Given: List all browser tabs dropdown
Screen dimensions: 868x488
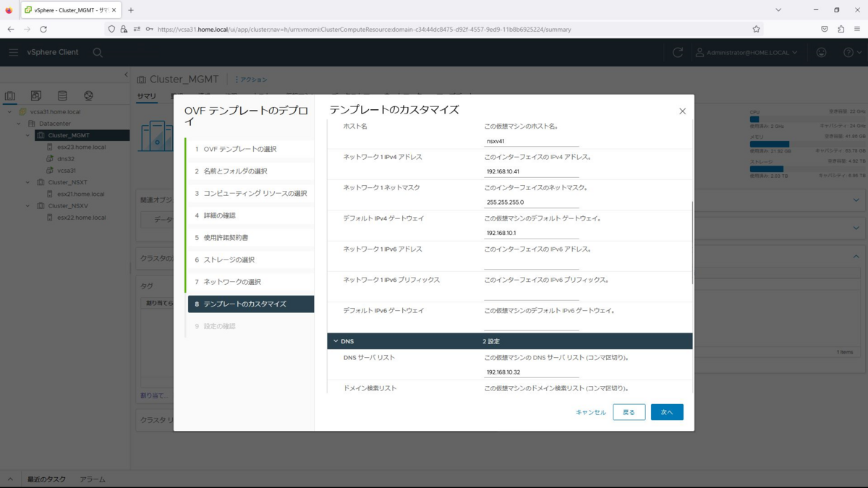Looking at the screenshot, I should (778, 10).
